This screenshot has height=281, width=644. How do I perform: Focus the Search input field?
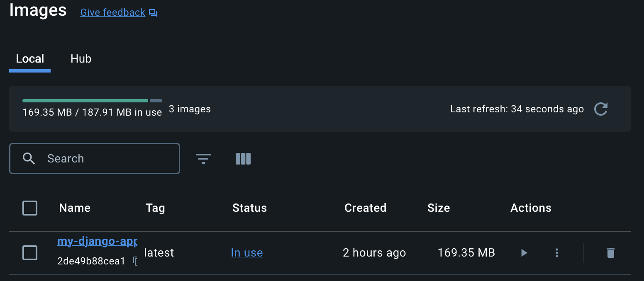pyautogui.click(x=108, y=158)
